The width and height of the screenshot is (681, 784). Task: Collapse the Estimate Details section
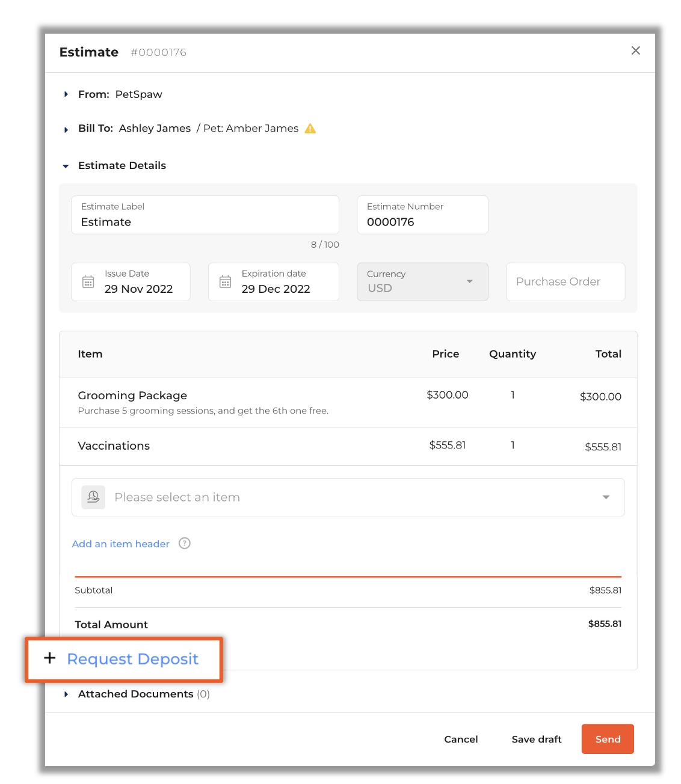pyautogui.click(x=66, y=166)
